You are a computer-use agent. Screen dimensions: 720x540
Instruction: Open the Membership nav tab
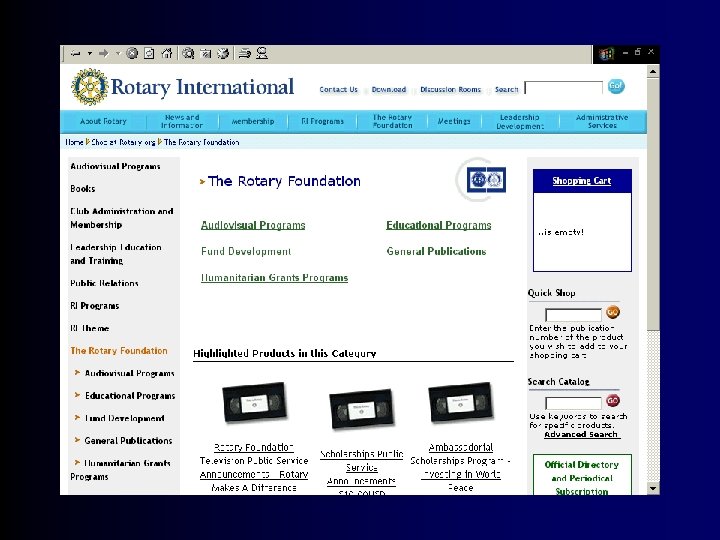point(253,121)
